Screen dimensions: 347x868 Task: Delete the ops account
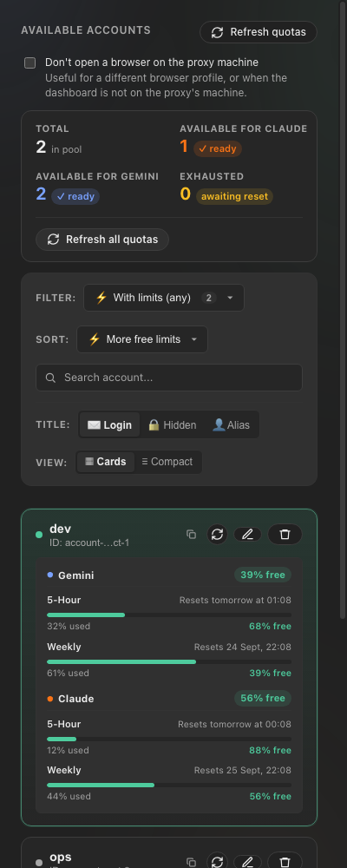(285, 861)
